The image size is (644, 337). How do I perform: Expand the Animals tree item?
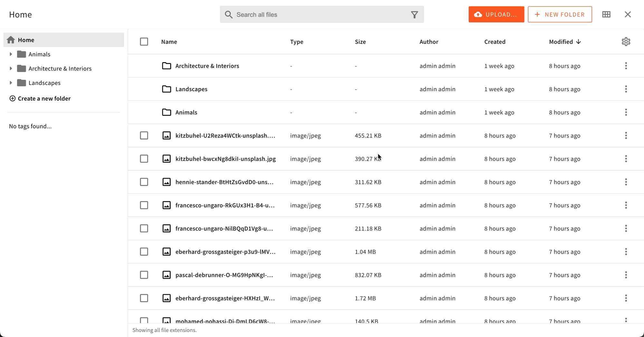click(x=11, y=54)
